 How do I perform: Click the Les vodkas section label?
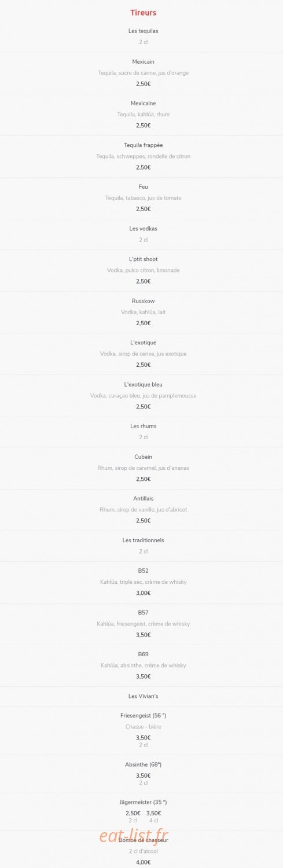(x=143, y=229)
